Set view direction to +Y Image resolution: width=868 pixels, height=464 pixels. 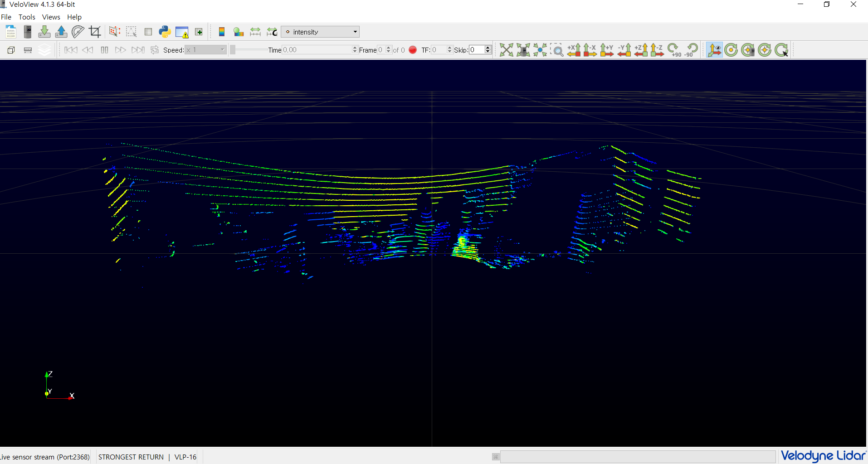607,50
